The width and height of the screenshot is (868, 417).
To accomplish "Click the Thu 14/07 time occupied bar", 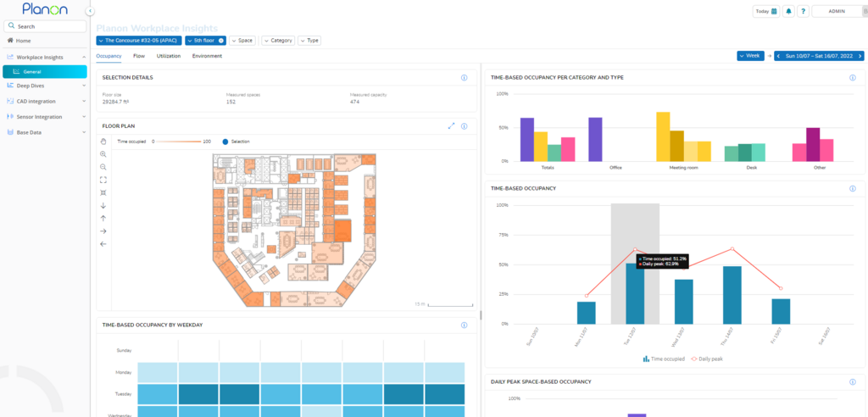I will (732, 295).
